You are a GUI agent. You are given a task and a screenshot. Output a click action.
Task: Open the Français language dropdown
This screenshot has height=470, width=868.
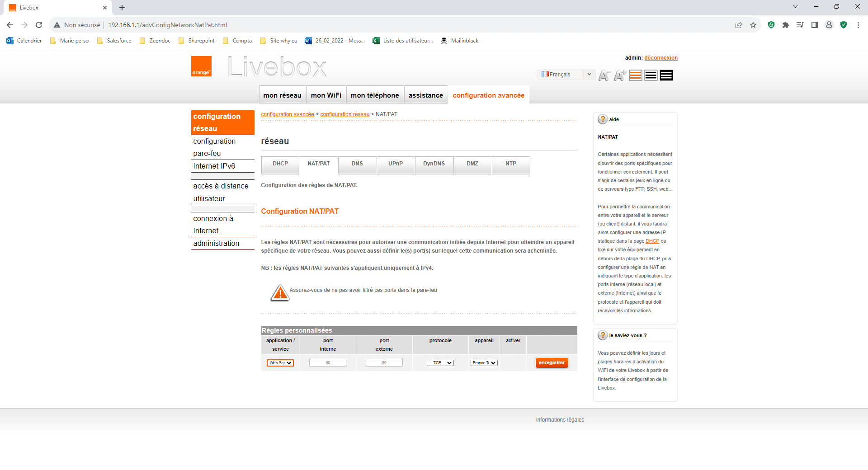(566, 74)
